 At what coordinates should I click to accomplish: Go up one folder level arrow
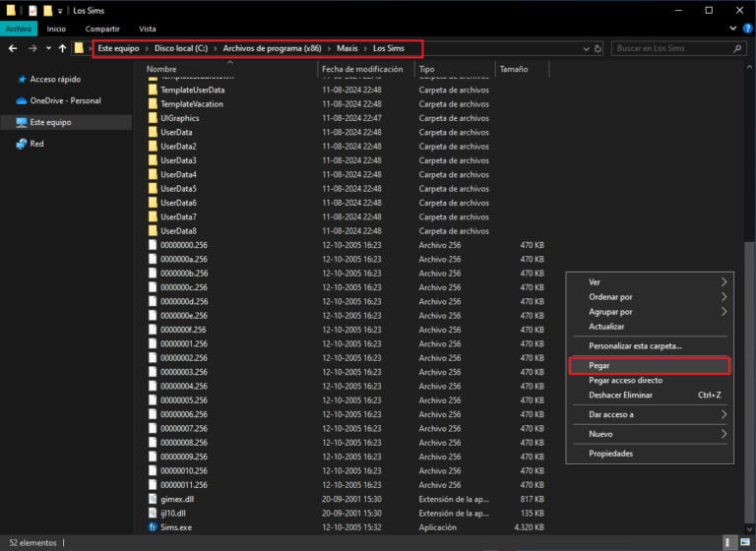(62, 48)
